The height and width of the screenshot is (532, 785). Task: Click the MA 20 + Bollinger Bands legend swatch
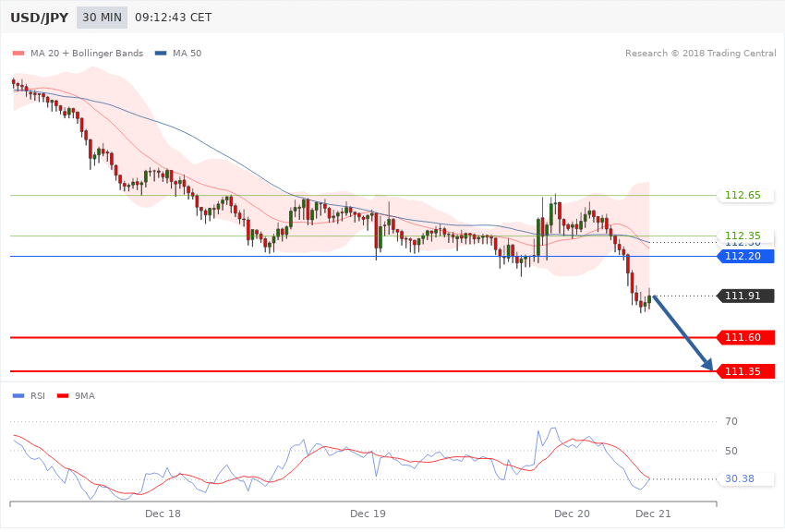pos(18,53)
